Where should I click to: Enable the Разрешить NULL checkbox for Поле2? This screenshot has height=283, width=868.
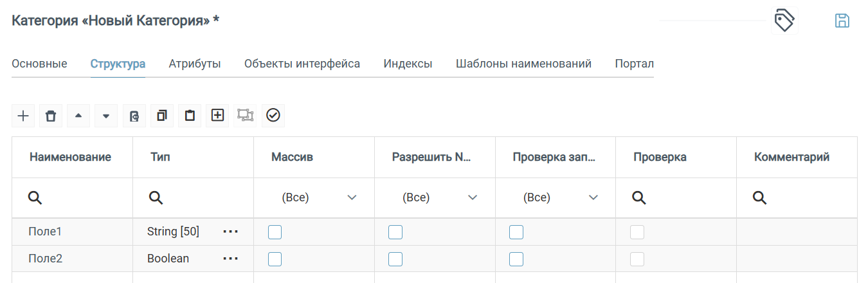click(395, 259)
